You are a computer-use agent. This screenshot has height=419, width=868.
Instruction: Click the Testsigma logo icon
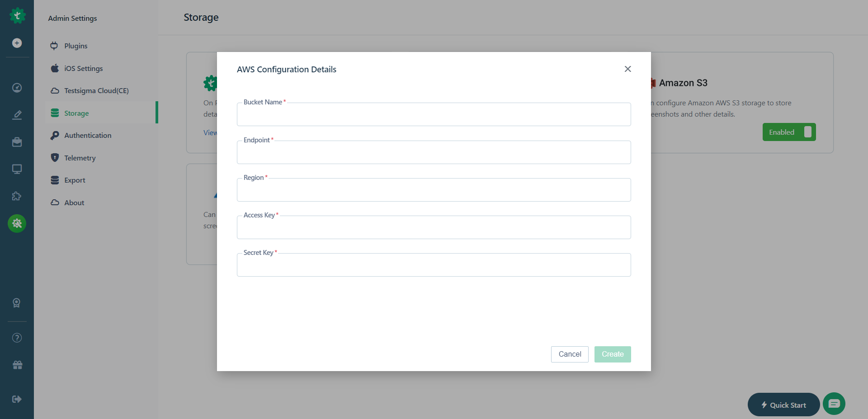(17, 16)
